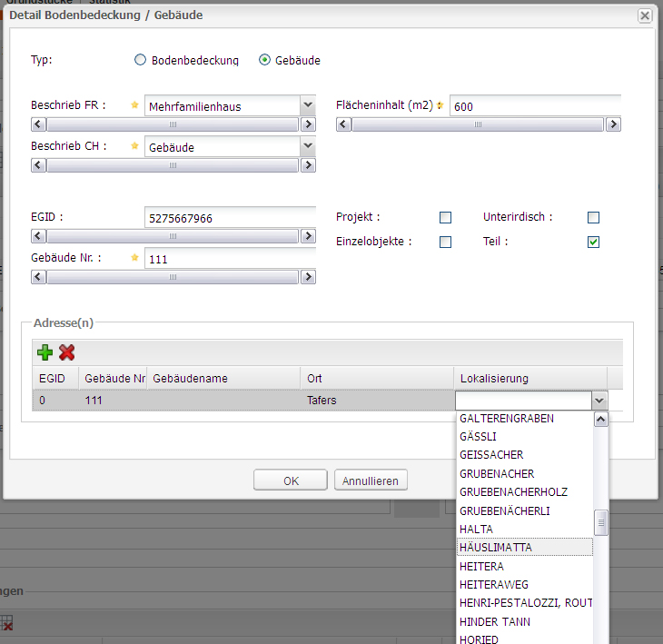Choose HEITERAWEG from the list
Image resolution: width=663 pixels, height=644 pixels.
click(x=525, y=585)
